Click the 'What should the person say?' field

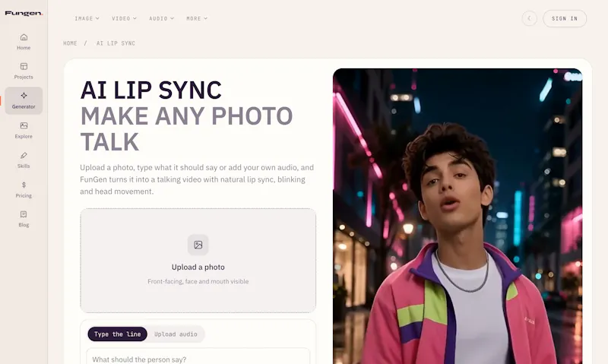198,357
